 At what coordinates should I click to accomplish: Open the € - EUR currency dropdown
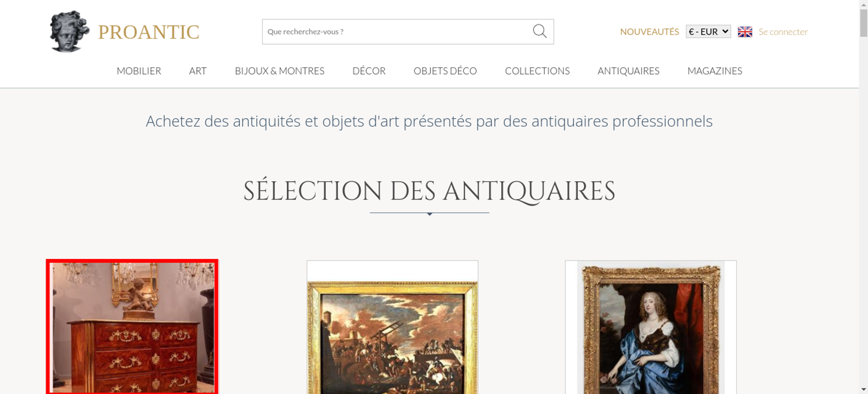click(x=708, y=32)
